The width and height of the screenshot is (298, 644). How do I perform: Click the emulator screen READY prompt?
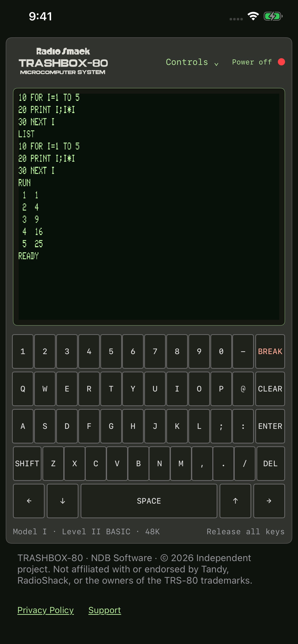[28, 256]
